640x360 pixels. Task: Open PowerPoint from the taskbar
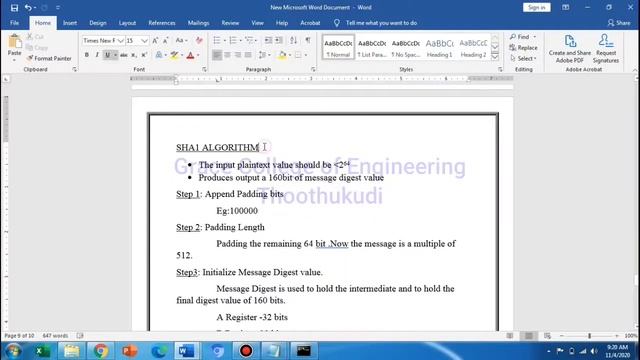click(129, 351)
